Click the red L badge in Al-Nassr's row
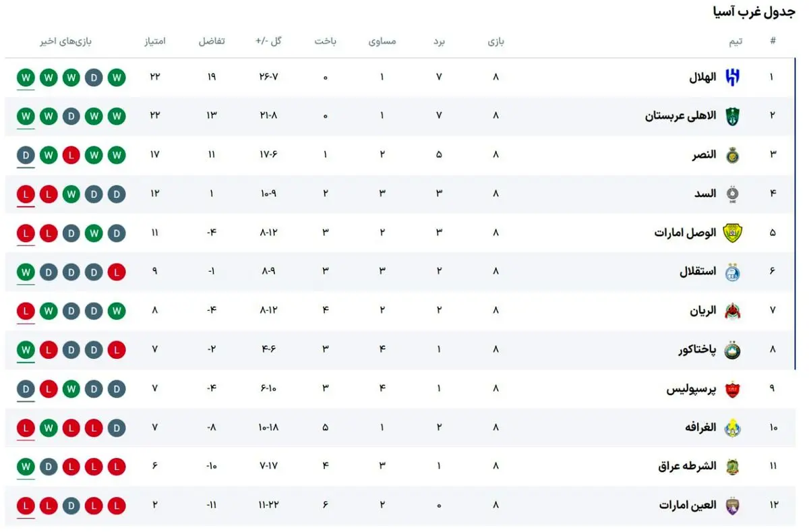 (x=71, y=155)
